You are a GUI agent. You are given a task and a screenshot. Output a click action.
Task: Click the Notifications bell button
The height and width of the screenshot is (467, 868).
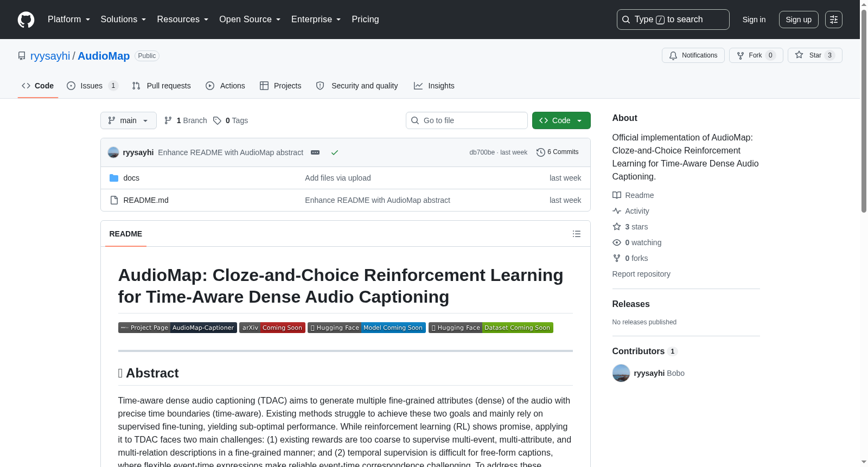pos(693,55)
